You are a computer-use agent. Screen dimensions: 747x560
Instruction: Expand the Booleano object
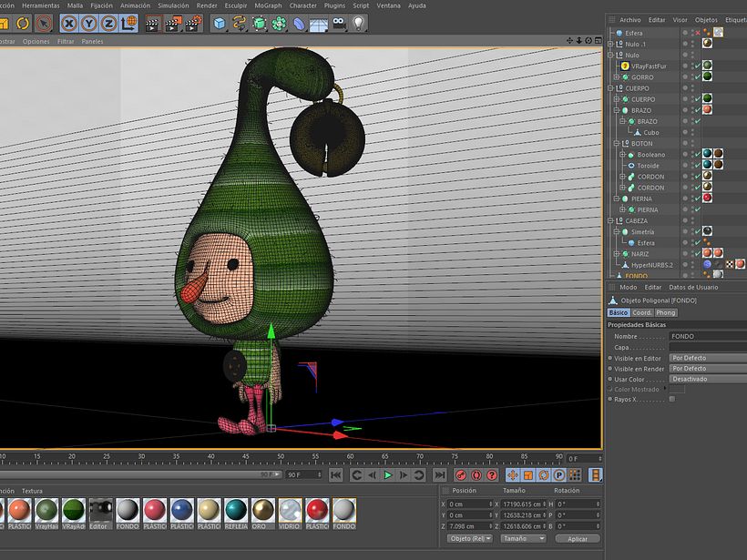tap(623, 154)
